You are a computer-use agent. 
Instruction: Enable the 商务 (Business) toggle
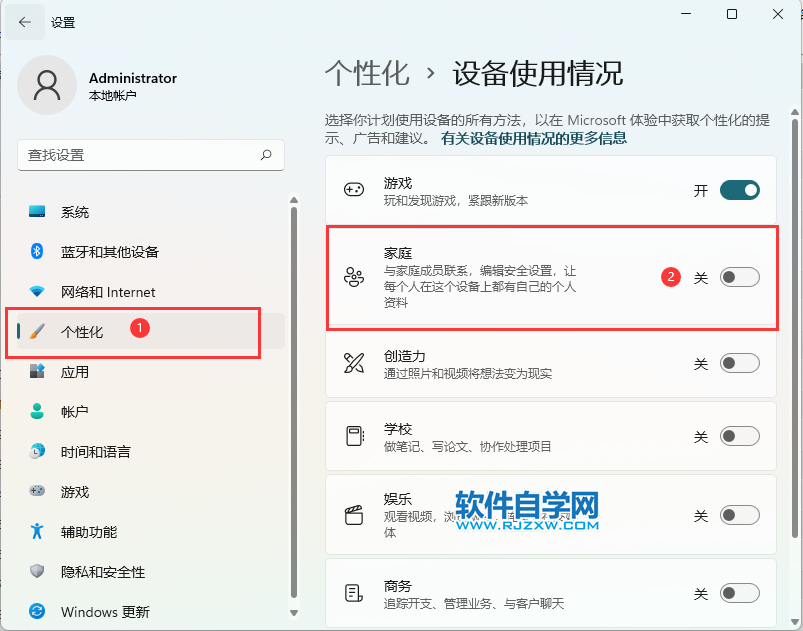click(x=739, y=593)
